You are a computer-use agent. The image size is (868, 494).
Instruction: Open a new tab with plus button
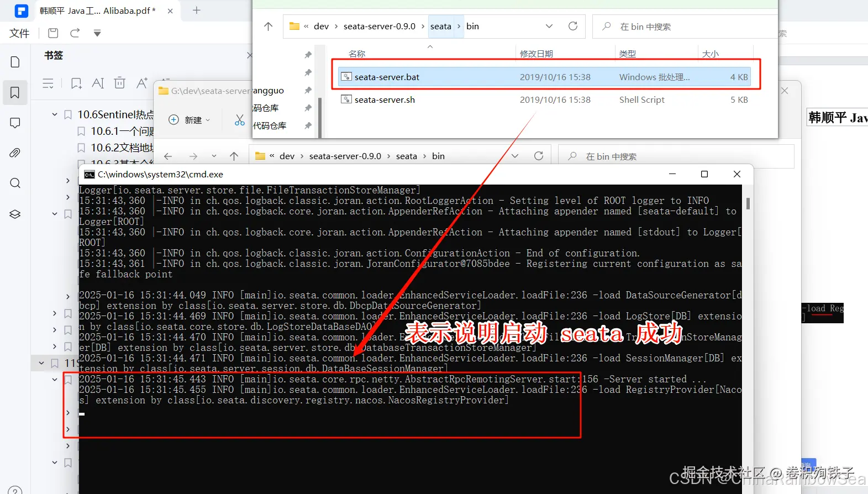tap(196, 10)
